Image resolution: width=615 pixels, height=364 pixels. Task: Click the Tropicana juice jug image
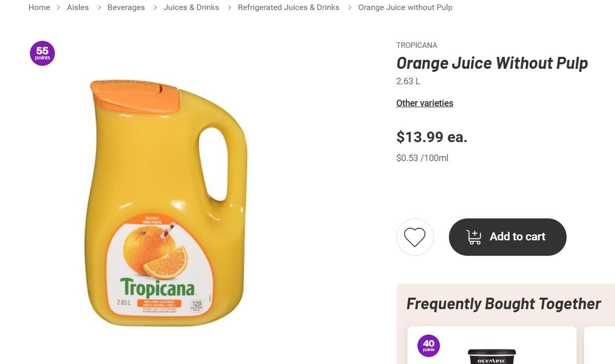click(166, 203)
